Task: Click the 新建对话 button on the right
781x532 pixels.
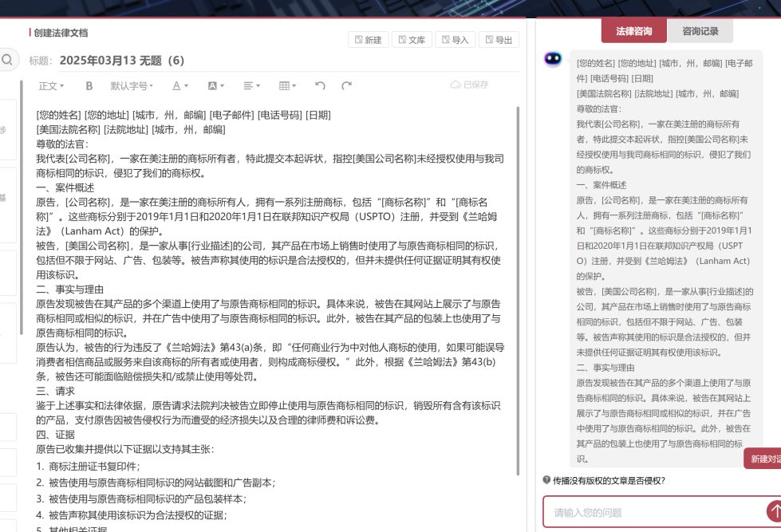Action: [x=764, y=458]
